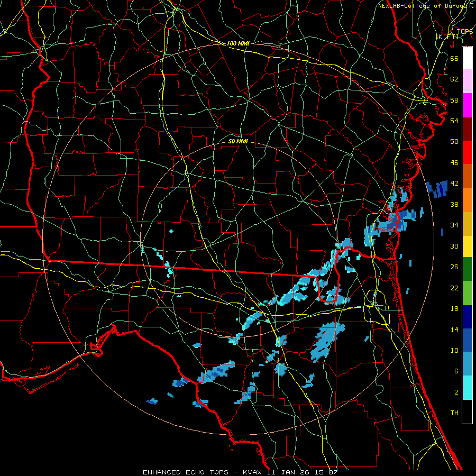Click the cyan swatch near 2

467,388
